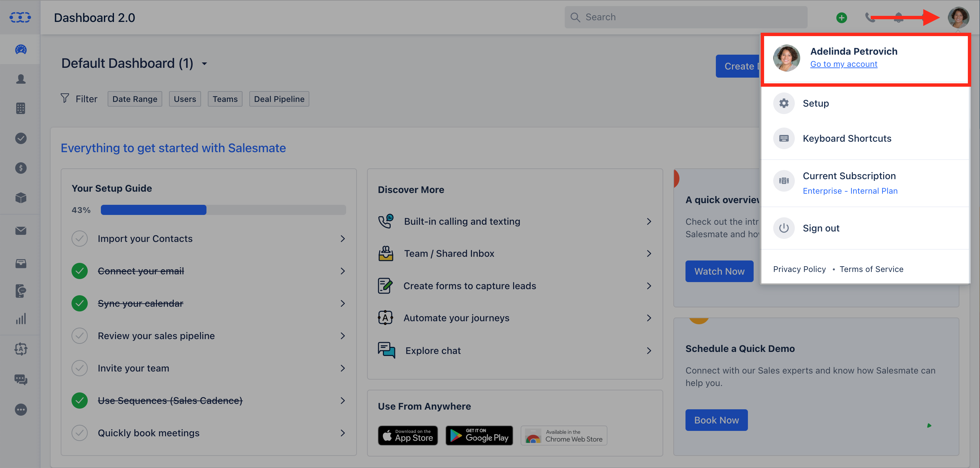Open Companies building icon in sidebar
980x468 pixels.
pos(21,108)
